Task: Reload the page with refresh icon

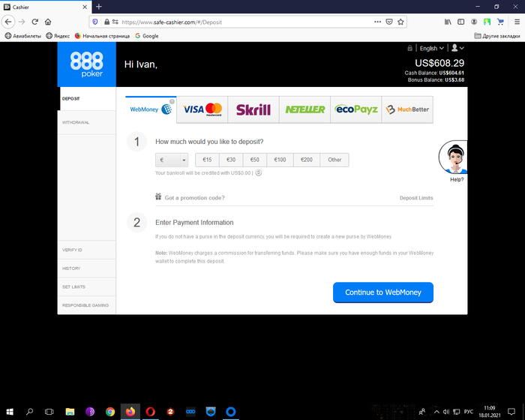Action: pyautogui.click(x=34, y=22)
